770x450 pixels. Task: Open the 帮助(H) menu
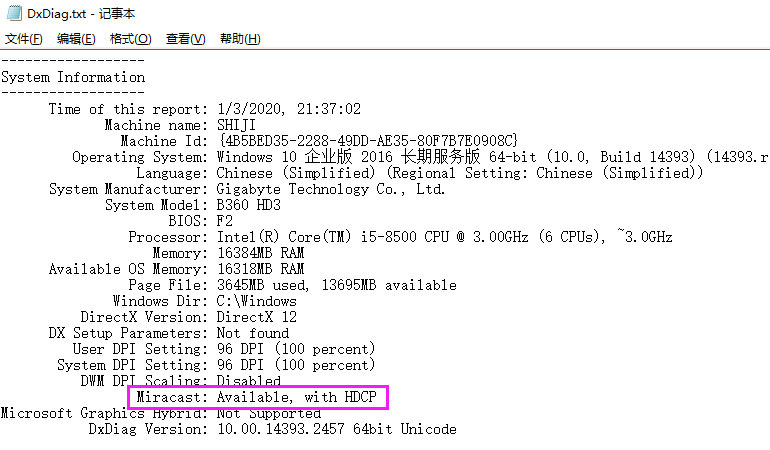(x=240, y=39)
